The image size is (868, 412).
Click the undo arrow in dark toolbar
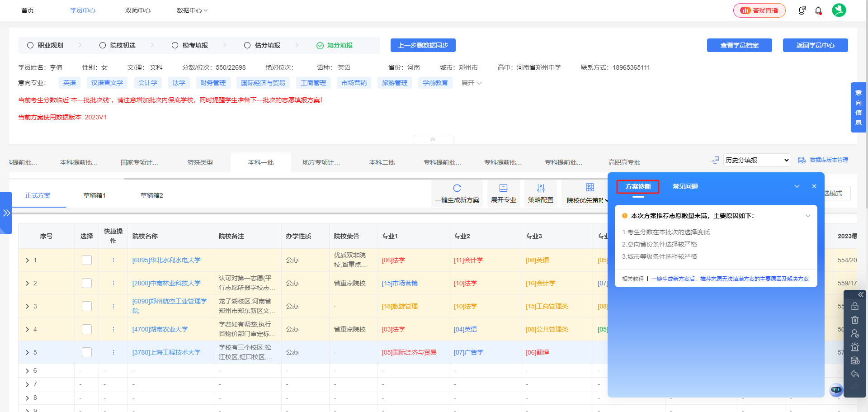855,374
